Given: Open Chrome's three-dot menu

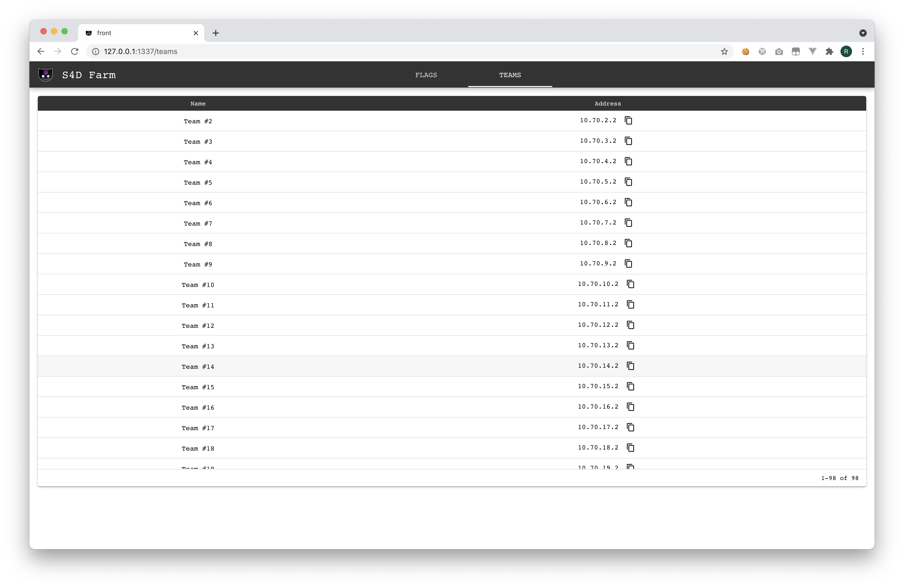Looking at the screenshot, I should pyautogui.click(x=863, y=52).
